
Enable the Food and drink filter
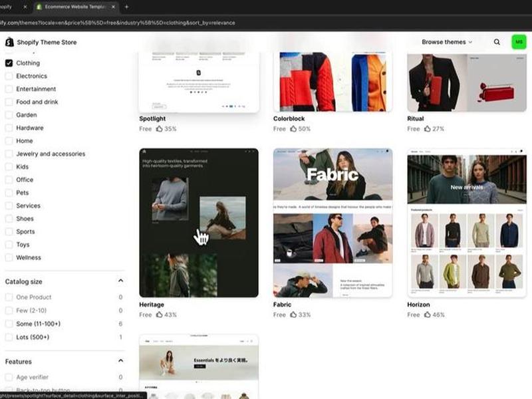(9, 102)
